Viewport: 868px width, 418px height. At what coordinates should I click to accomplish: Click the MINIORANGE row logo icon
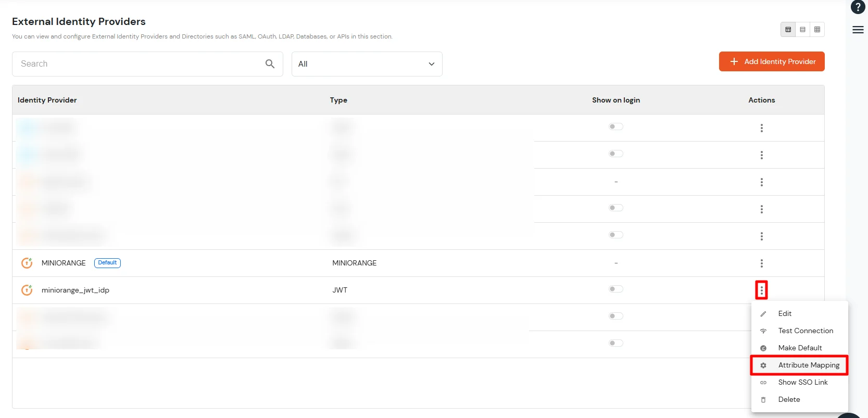click(x=27, y=263)
